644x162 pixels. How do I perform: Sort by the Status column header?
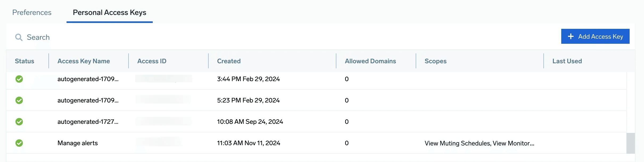coord(24,61)
